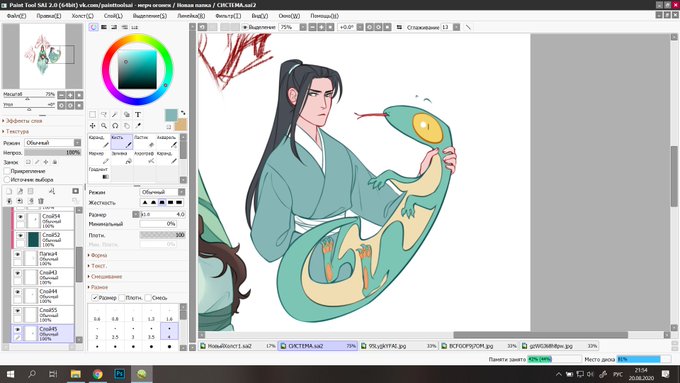Enable the Прикрепление checkbox
680x383 pixels.
7,171
